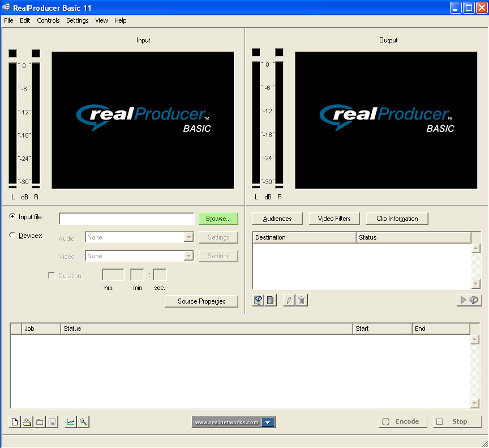Open the Settings menu

tap(78, 20)
